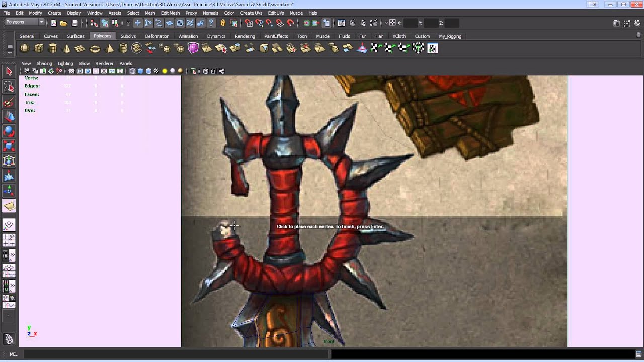This screenshot has height=362, width=644.
Task: Open the panel Shading menu
Action: tap(44, 64)
